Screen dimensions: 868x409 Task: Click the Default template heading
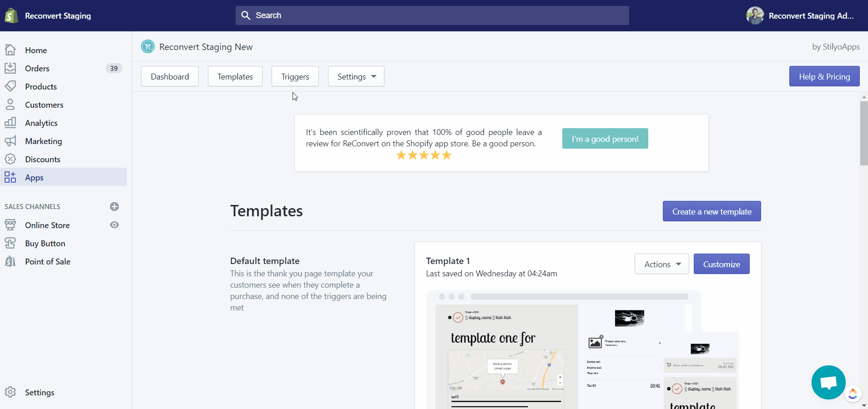(x=265, y=261)
